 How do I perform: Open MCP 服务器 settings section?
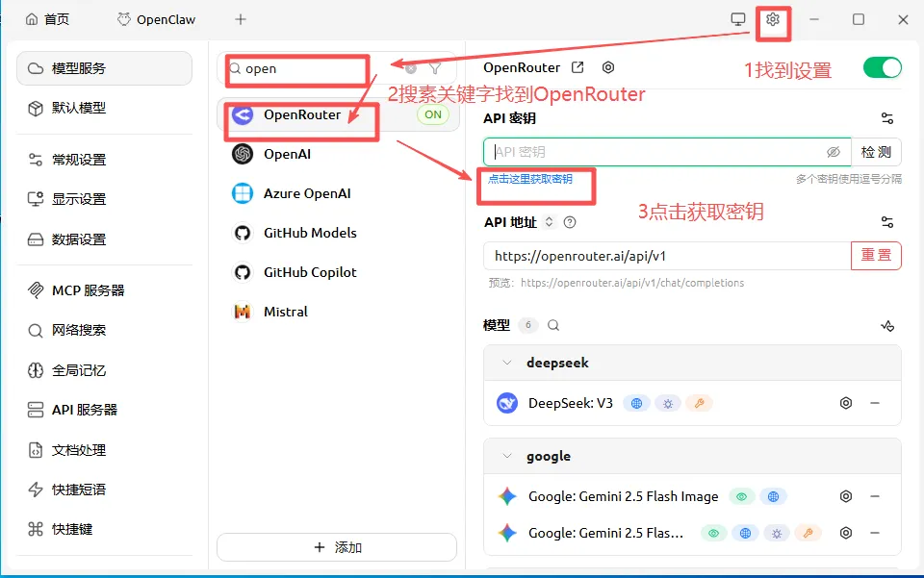tap(104, 290)
